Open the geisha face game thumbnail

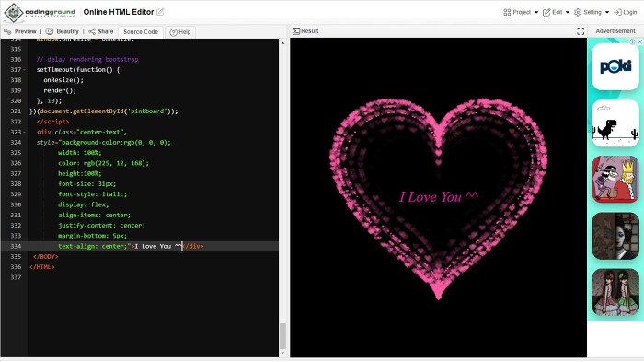point(615,236)
